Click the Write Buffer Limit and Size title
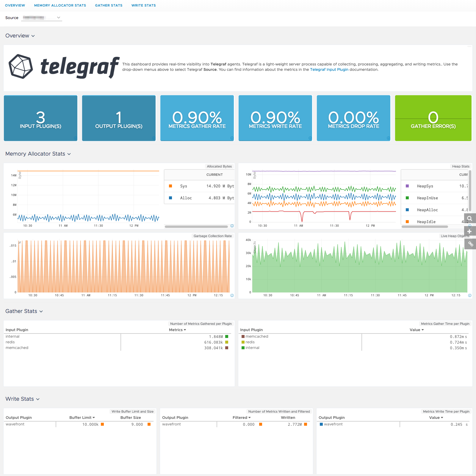Screen dimensions: 476x476 (x=133, y=411)
